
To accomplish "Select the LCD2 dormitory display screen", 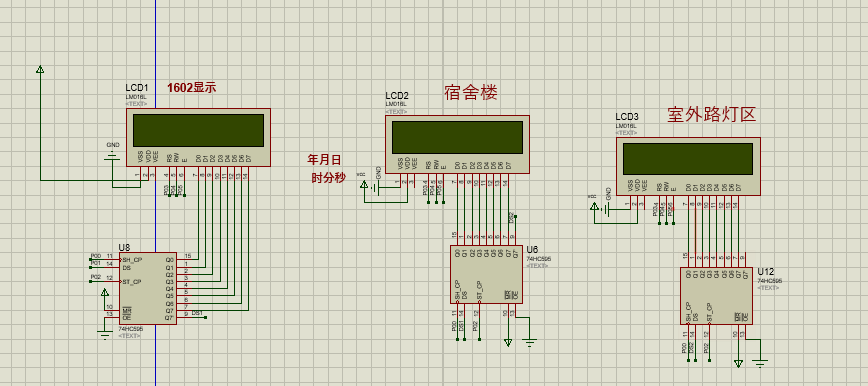I will pyautogui.click(x=457, y=144).
